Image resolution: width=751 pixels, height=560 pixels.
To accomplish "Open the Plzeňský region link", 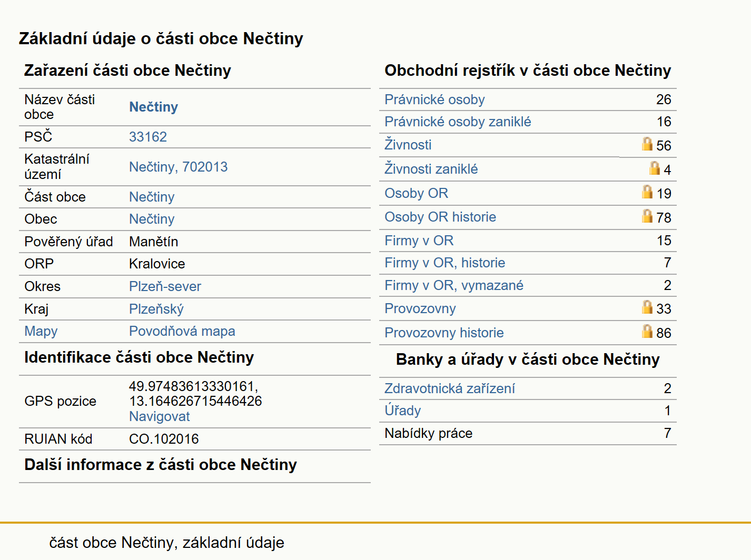I will [156, 309].
